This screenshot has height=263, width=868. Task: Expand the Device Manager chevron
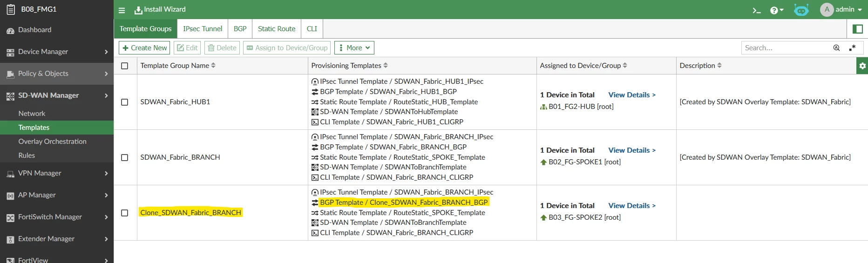[106, 52]
